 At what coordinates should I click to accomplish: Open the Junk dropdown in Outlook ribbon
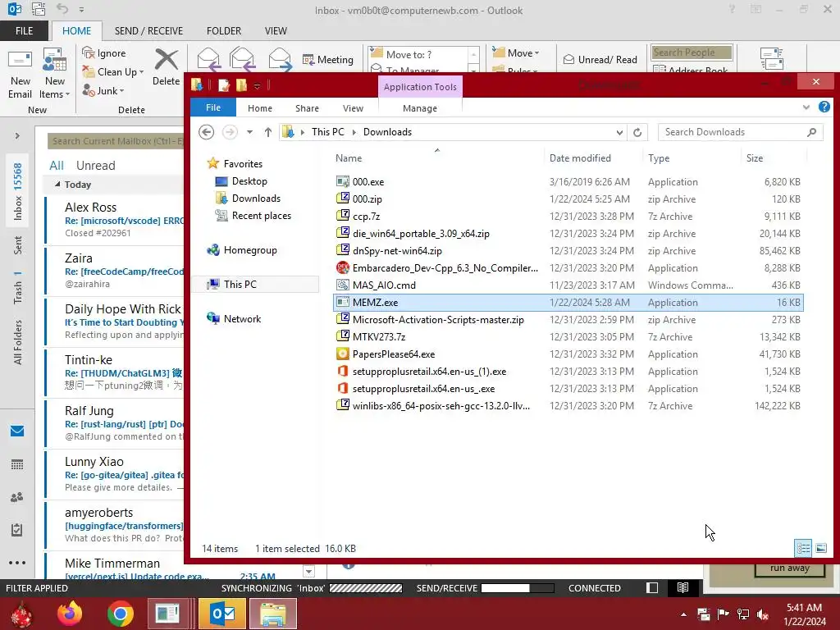click(103, 90)
